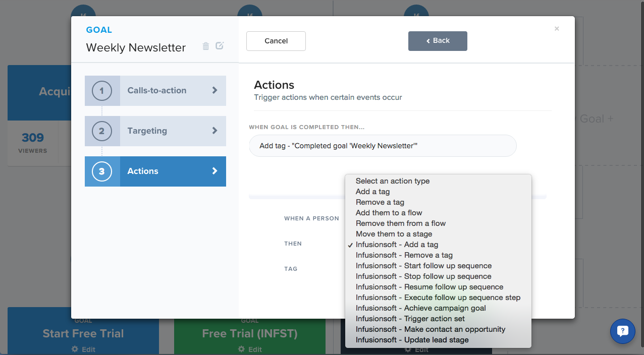Click gear icon on Free Trial (INFST) card

point(241,349)
